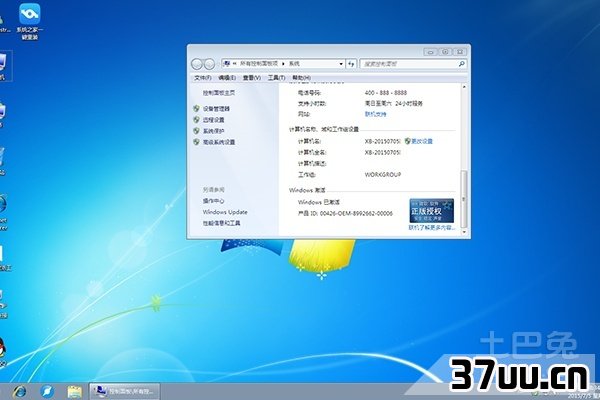
Task: Close the System control panel window
Action: click(460, 52)
